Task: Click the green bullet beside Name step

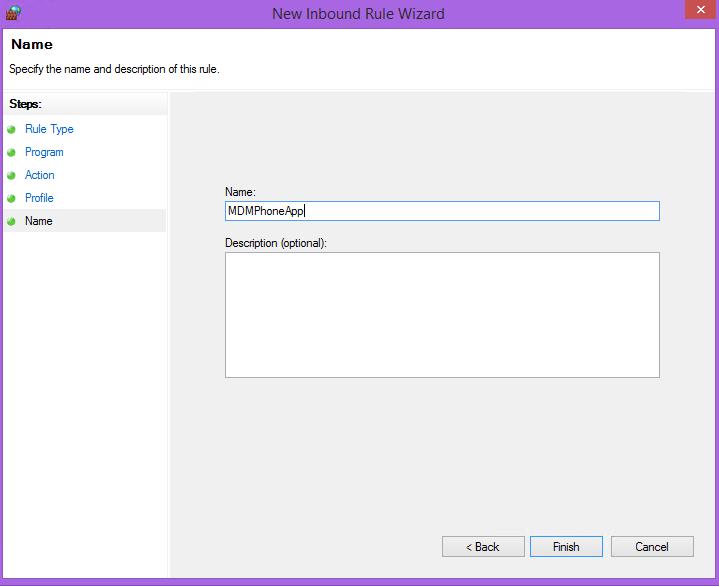Action: (11, 221)
